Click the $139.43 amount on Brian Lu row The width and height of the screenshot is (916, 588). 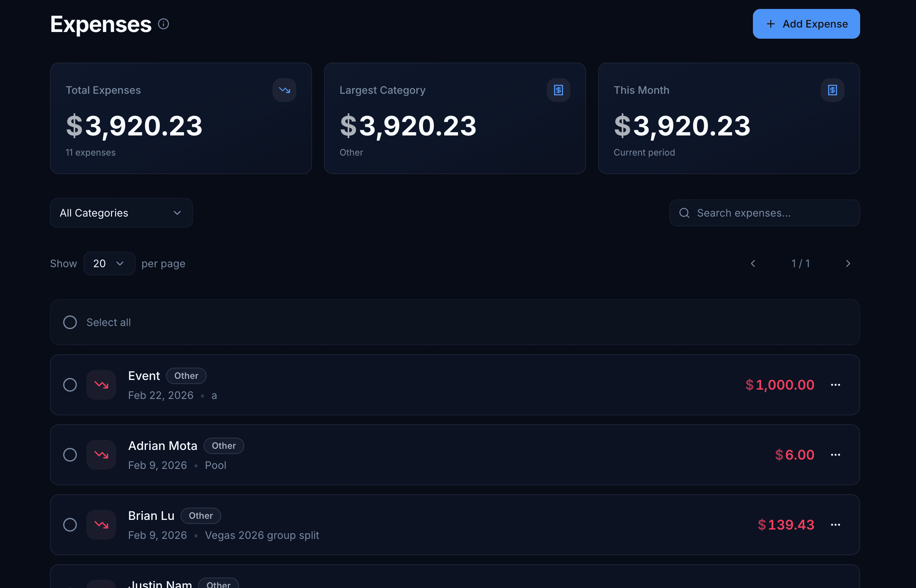point(786,525)
